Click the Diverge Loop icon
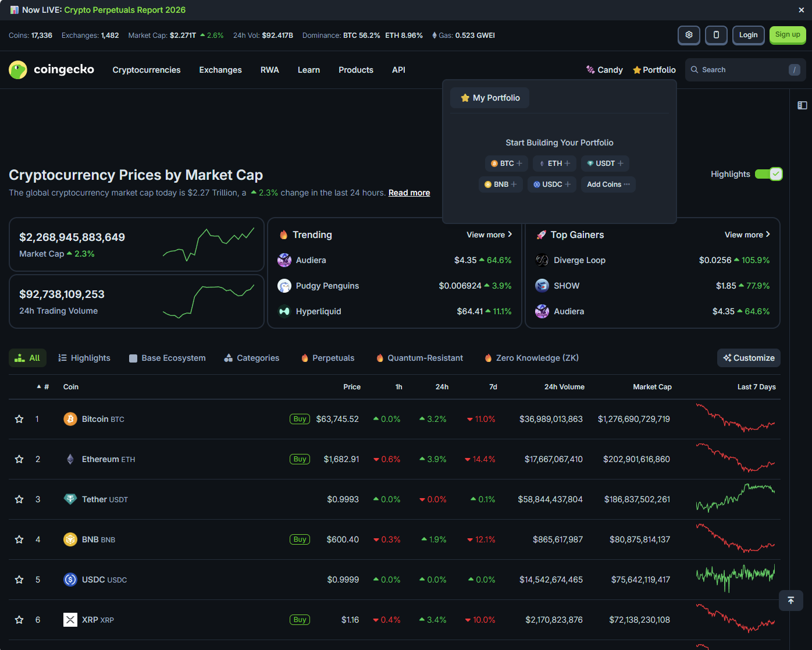The image size is (812, 650). 542,260
